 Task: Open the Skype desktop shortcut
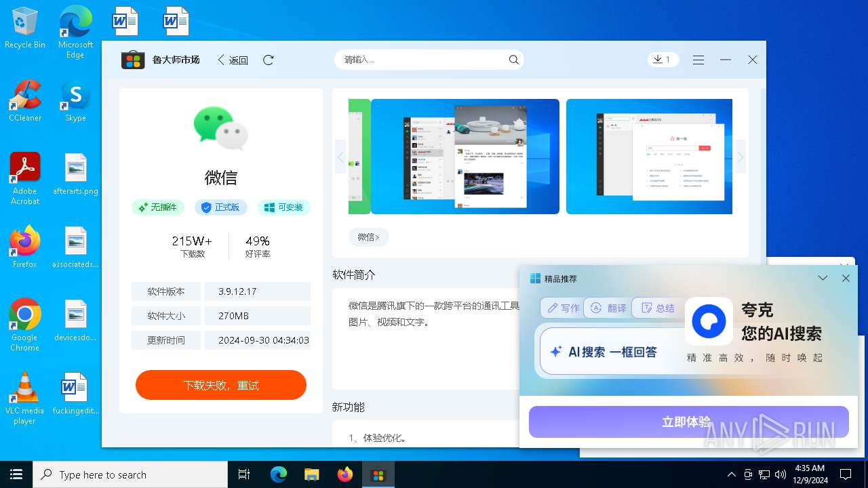[75, 101]
